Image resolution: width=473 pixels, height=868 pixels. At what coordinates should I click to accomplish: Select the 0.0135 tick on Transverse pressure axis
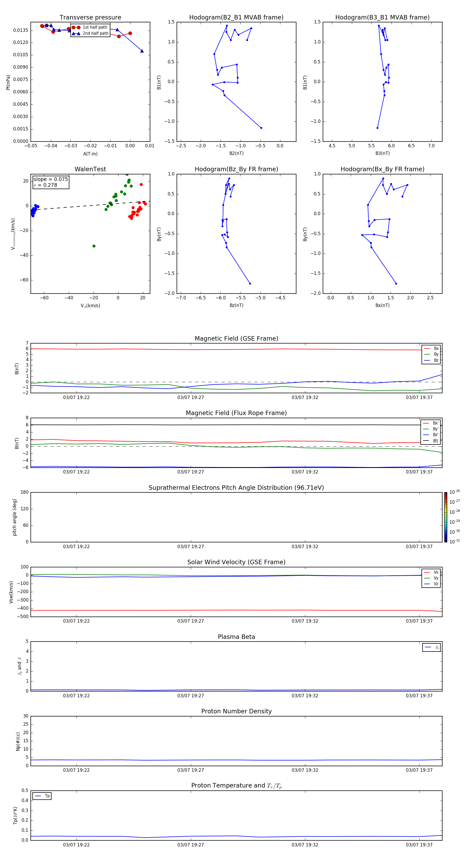pos(20,30)
